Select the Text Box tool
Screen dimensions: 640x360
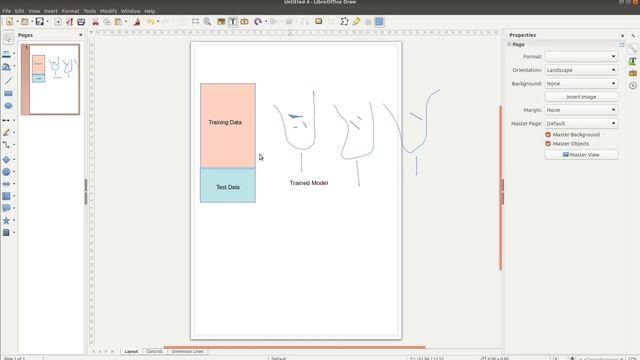click(233, 22)
